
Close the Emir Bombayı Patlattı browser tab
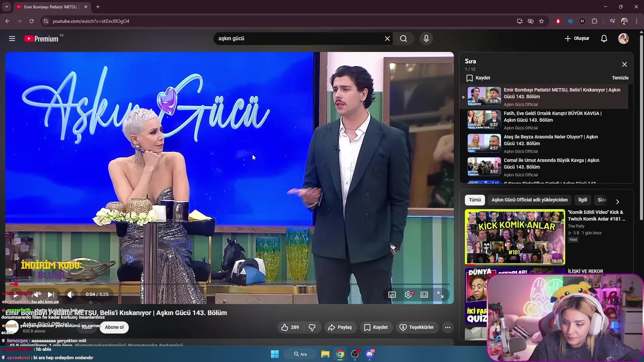point(86,7)
